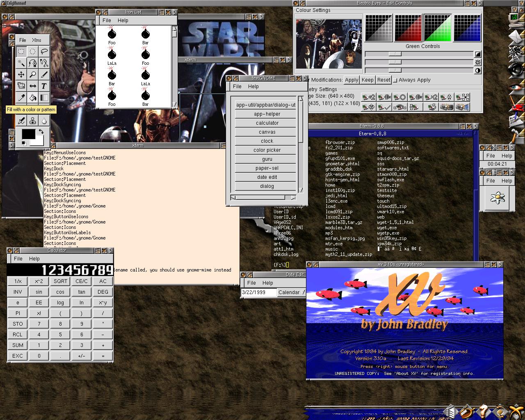Select the blur water drop tool
The image size is (525, 420).
[44, 121]
